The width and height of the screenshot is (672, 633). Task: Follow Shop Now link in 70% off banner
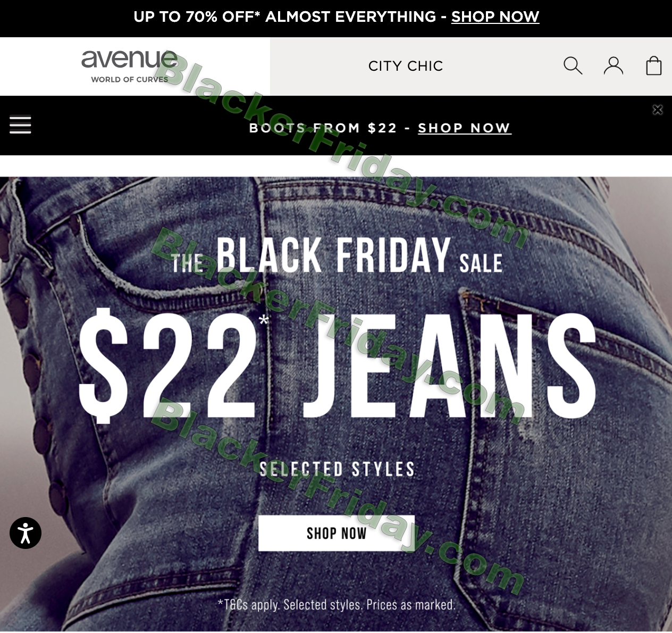[495, 16]
